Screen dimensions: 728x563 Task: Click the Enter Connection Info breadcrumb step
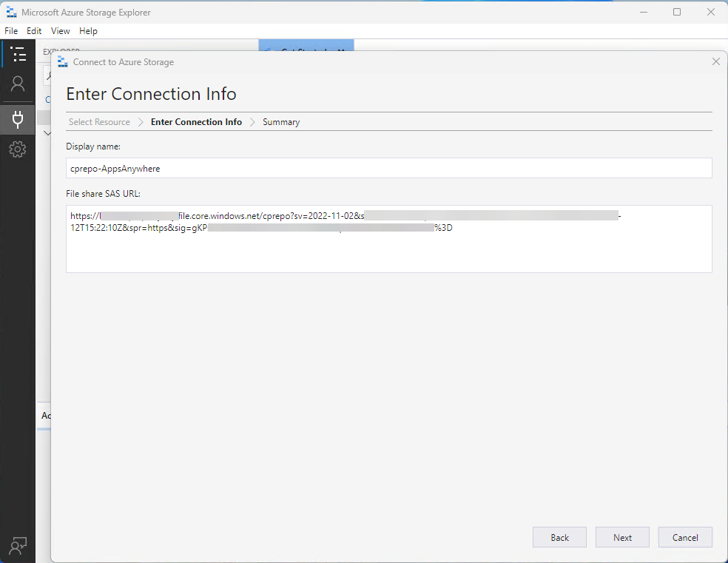pyautogui.click(x=196, y=122)
